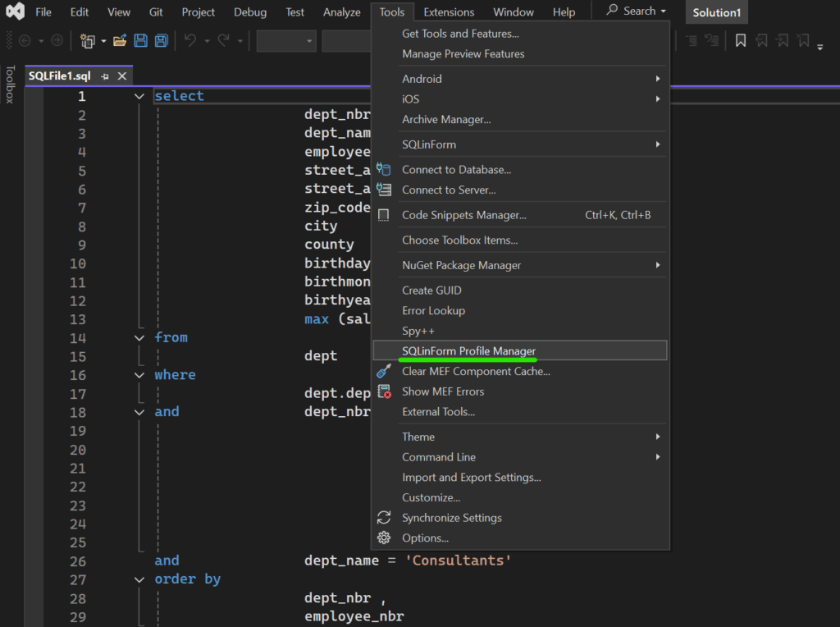840x627 pixels.
Task: Open the Toolbox side panel tab
Action: (11, 85)
